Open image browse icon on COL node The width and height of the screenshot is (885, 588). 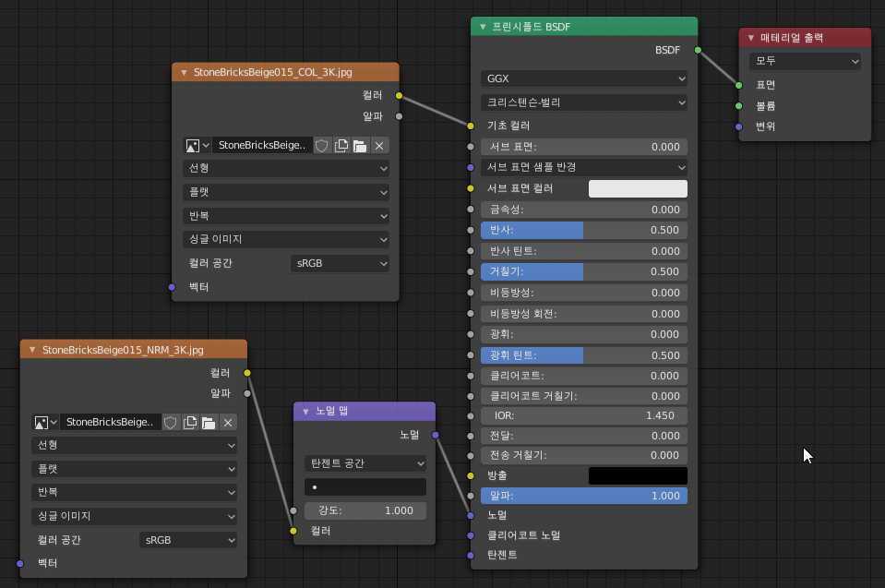197,146
